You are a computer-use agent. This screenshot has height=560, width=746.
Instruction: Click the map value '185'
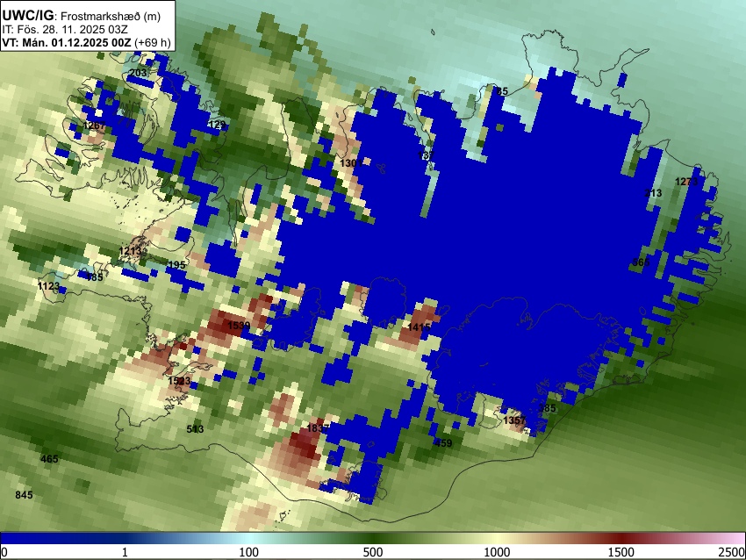tap(94, 276)
